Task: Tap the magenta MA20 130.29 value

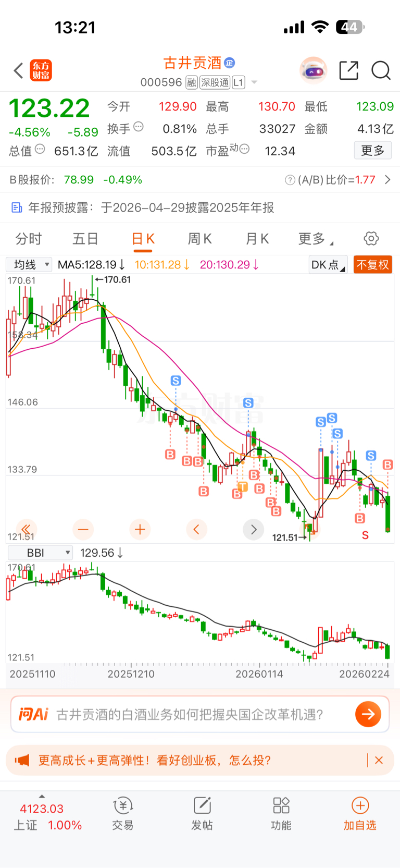Action: 230,265
